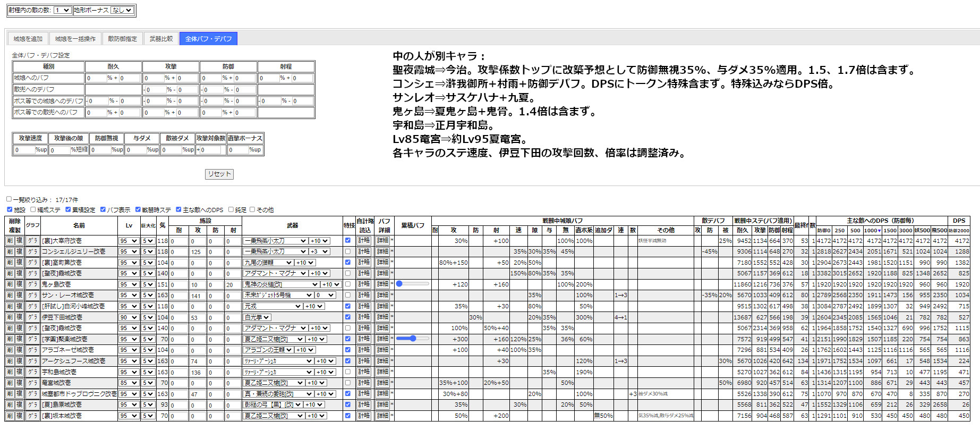Click the 攻撃速度 %up input field
Image resolution: width=980 pixels, height=438 pixels.
coord(24,150)
